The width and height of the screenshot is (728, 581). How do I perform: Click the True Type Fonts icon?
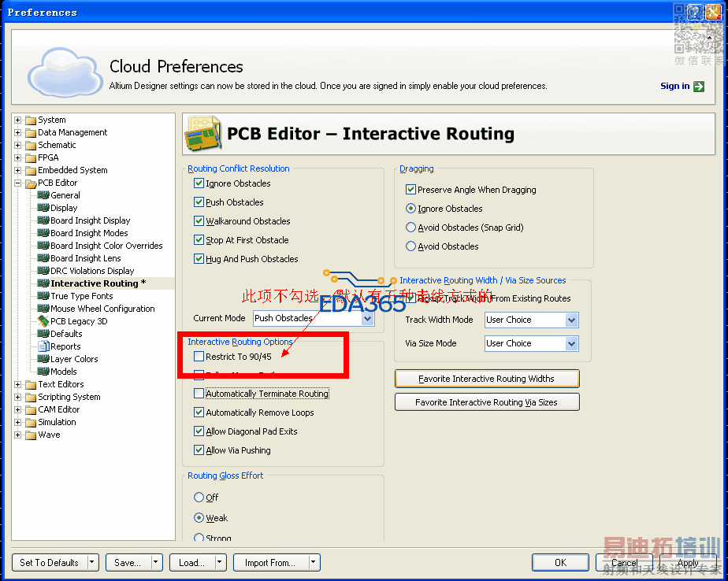tap(43, 296)
